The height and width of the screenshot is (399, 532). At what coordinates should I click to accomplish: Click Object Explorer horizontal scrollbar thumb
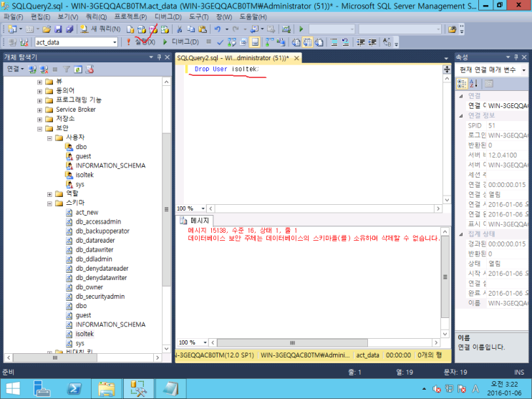pyautogui.click(x=55, y=357)
